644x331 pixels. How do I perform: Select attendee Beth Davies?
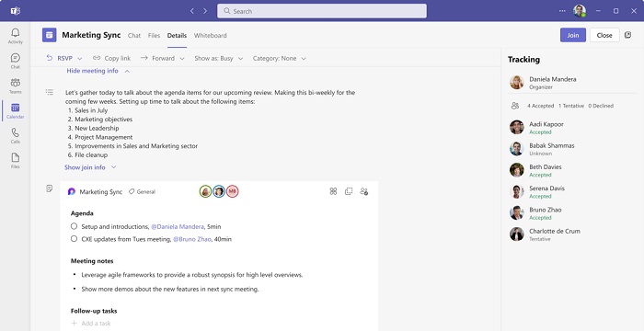(x=572, y=170)
